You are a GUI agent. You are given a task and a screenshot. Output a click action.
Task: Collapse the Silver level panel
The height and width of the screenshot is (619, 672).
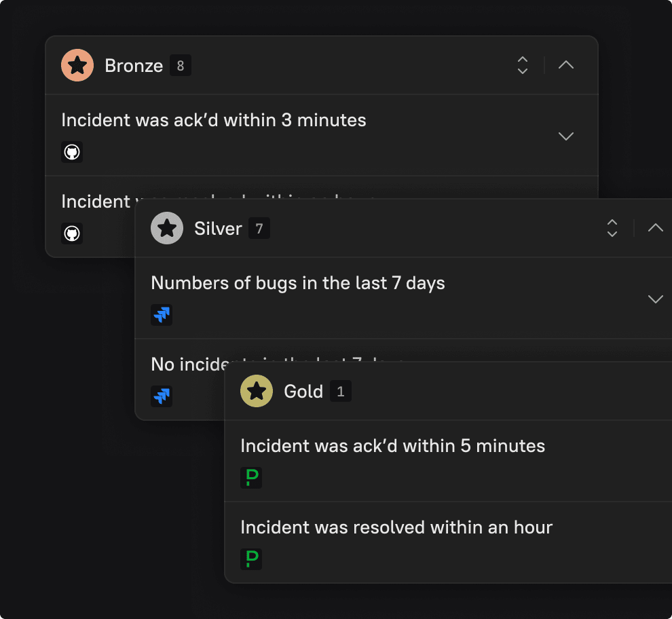pos(655,228)
